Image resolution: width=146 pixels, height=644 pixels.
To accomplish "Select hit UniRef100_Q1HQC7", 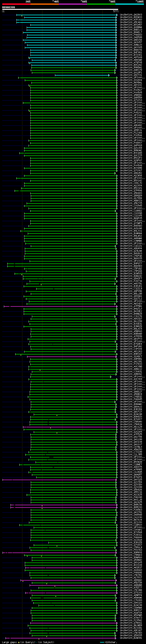I will [131, 357].
